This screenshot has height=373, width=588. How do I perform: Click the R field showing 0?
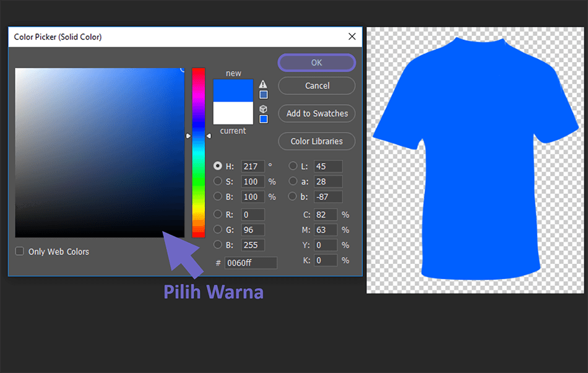pos(253,214)
